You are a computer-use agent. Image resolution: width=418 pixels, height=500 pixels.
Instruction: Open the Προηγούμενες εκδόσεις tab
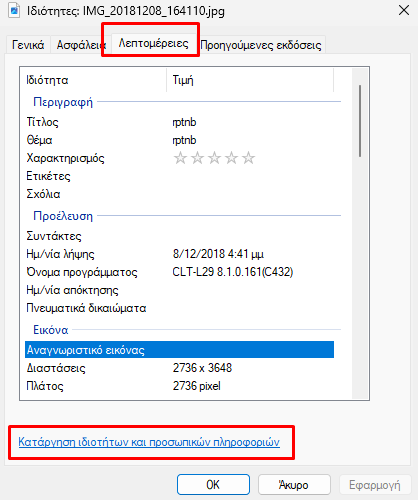point(261,45)
